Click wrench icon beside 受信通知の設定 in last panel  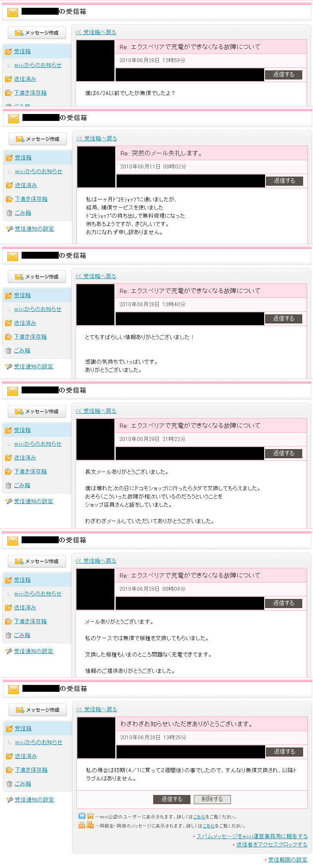(9, 800)
